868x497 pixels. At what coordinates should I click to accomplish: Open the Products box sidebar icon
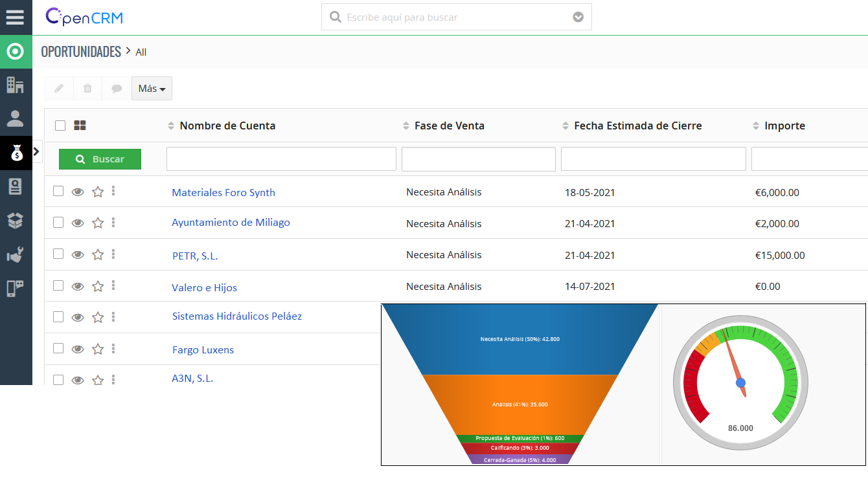coord(16,221)
